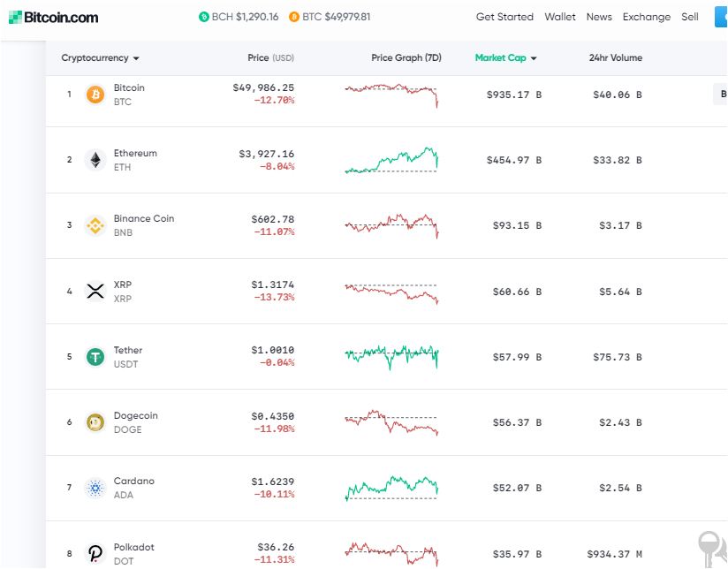Viewport: 728px width, 569px height.
Task: Click the Cardano icon
Action: coord(95,488)
